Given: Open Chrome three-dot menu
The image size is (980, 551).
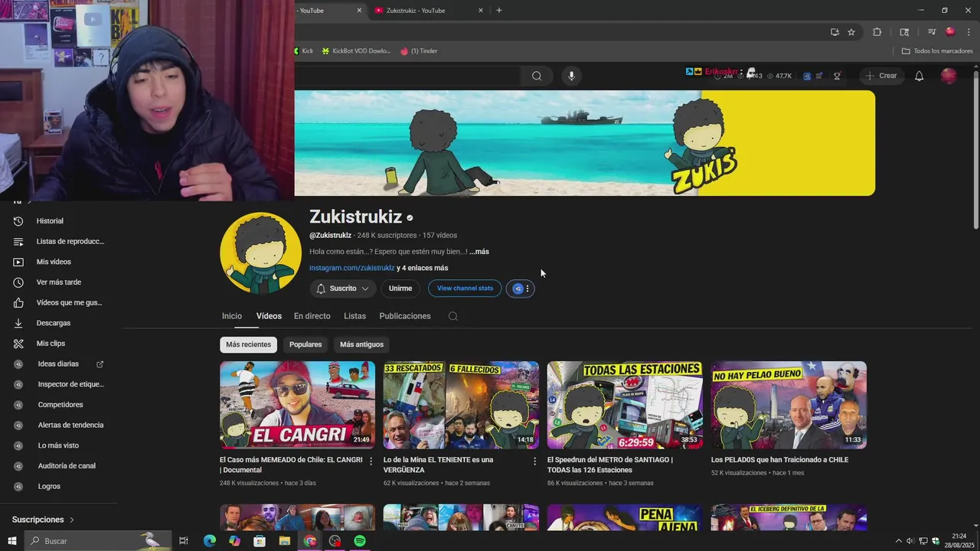Looking at the screenshot, I should (969, 32).
